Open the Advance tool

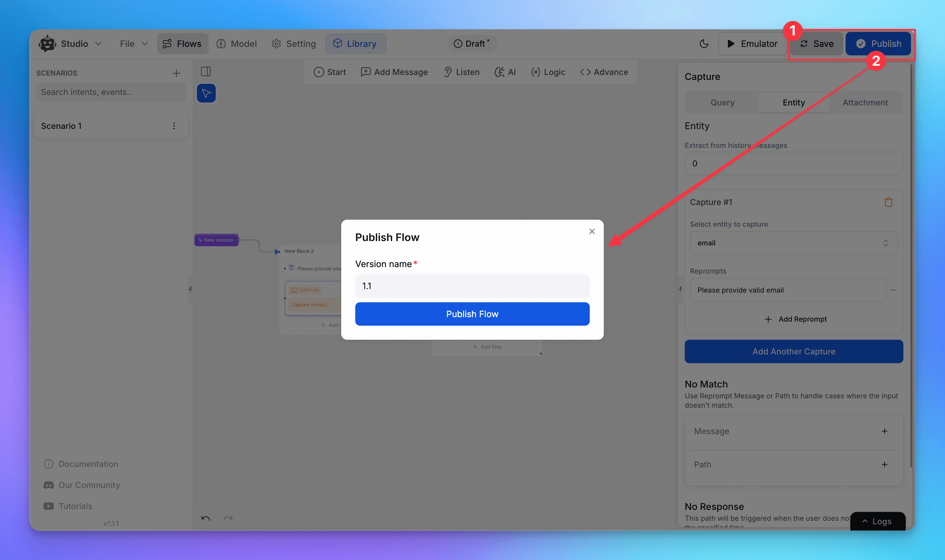pyautogui.click(x=604, y=72)
